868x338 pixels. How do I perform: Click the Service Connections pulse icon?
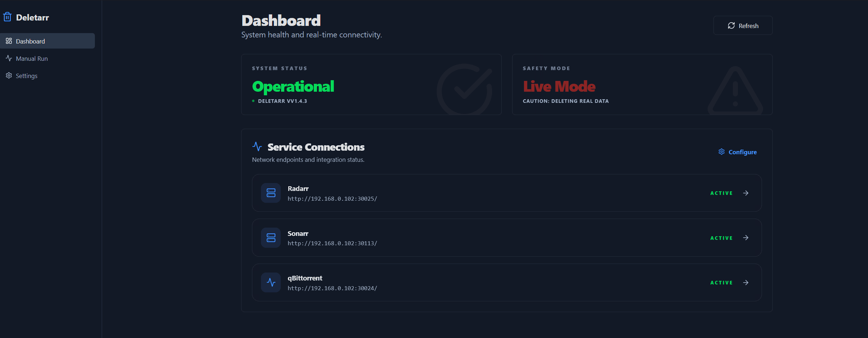257,146
